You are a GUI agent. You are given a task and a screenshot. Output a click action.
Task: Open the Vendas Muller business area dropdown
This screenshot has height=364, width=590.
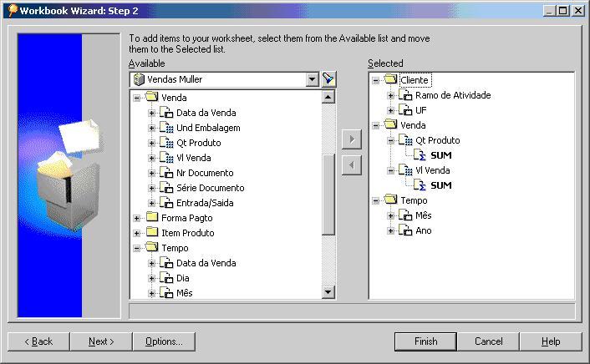click(x=313, y=79)
